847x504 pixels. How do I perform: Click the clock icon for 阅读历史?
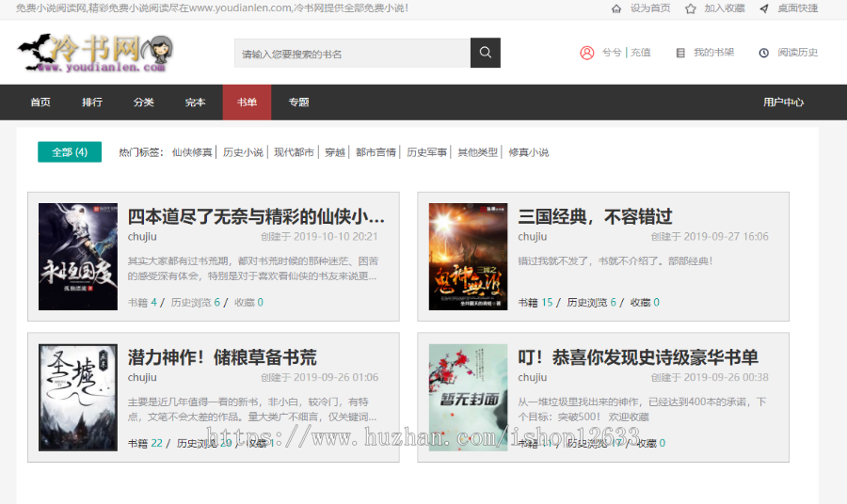coord(763,53)
